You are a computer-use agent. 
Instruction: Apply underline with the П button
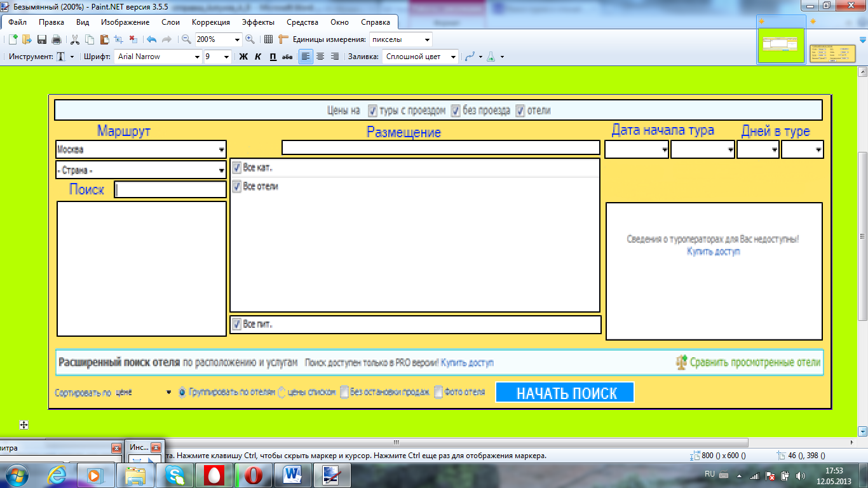coord(273,57)
